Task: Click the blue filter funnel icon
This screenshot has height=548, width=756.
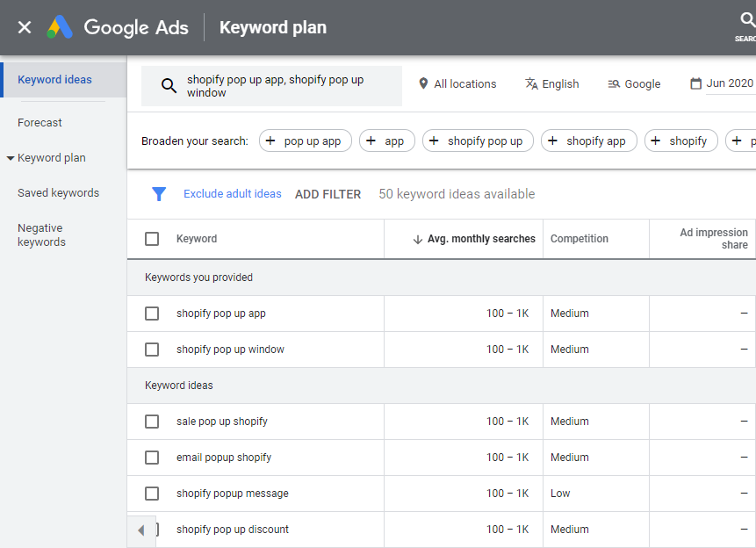Action: 159,193
